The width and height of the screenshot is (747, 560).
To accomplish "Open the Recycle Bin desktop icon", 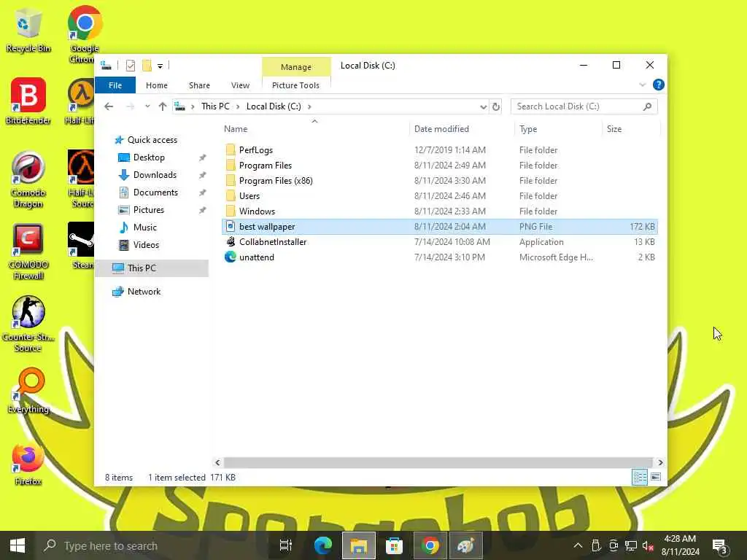I will tap(28, 29).
